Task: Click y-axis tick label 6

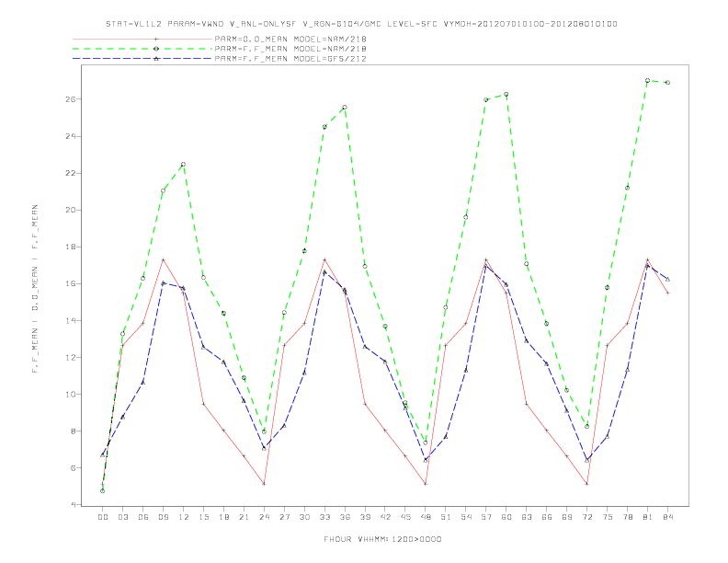Action: point(74,467)
